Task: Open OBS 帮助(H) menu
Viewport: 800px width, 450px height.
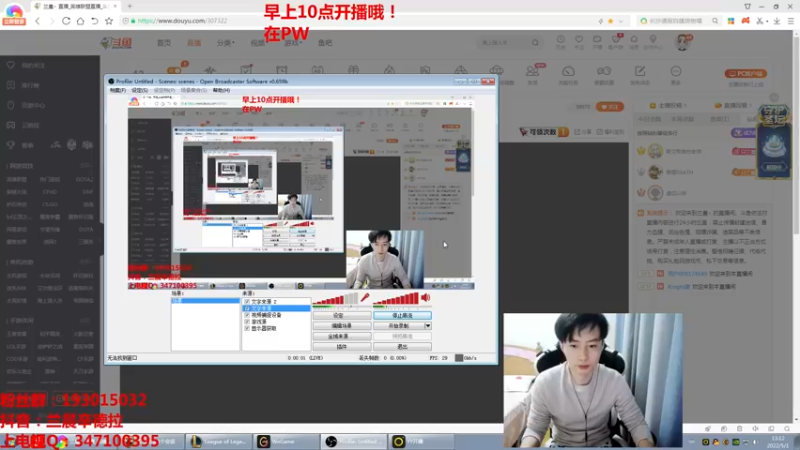Action: [221, 90]
